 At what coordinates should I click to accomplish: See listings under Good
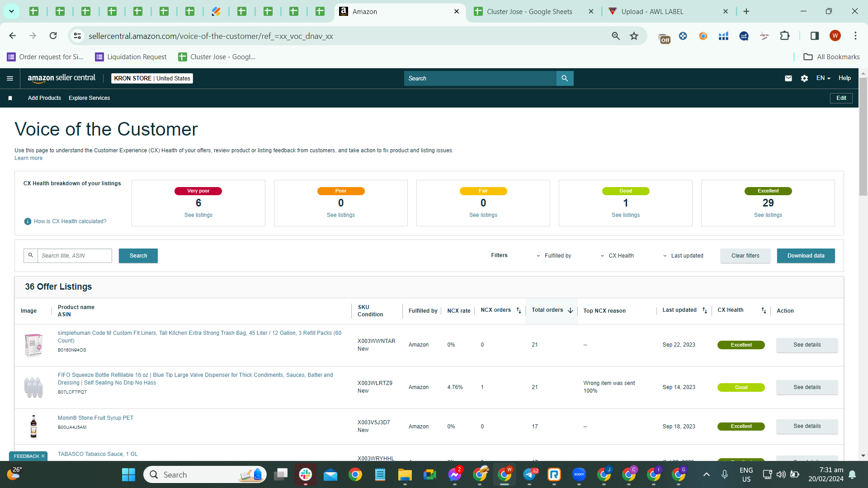click(626, 215)
